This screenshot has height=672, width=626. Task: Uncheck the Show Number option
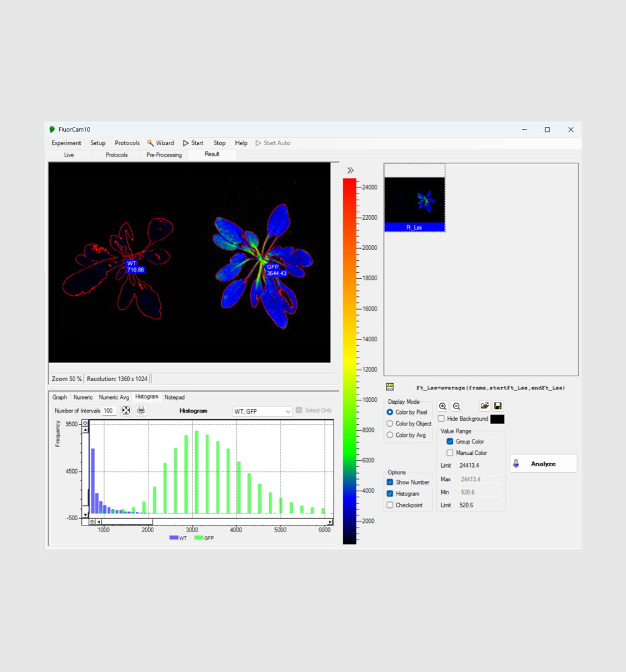(x=390, y=482)
